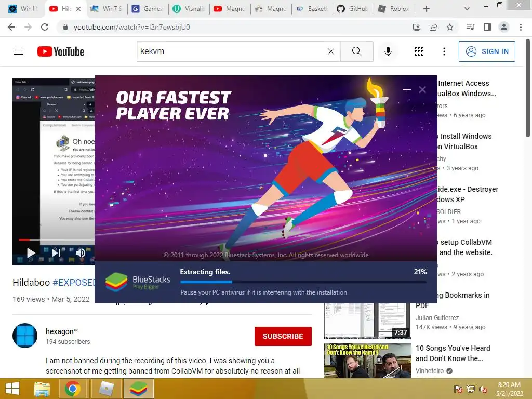Switch to the Roblox tab
Screen dimensions: 532x399
[394, 9]
